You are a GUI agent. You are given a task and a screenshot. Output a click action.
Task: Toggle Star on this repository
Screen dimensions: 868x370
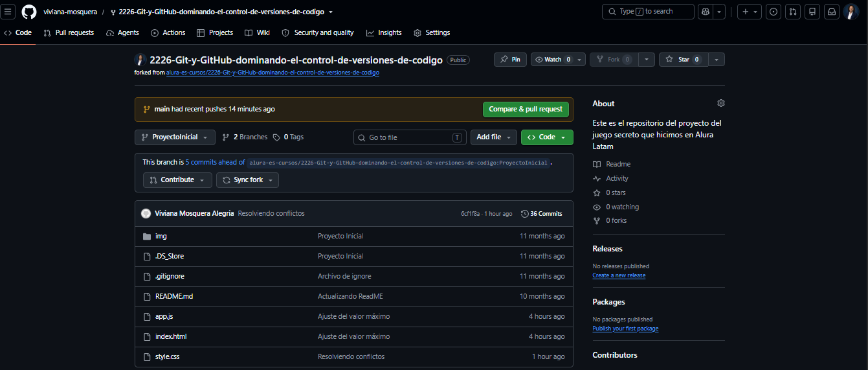[x=684, y=60]
